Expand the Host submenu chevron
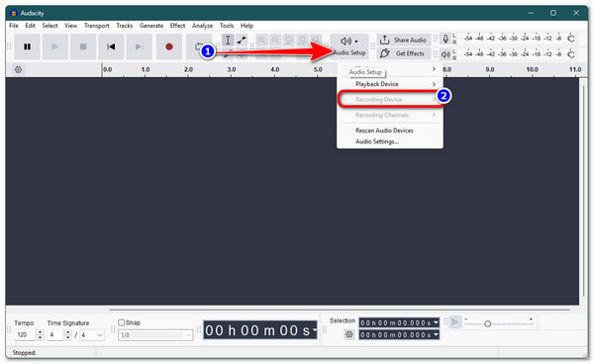The image size is (594, 364). pyautogui.click(x=435, y=69)
